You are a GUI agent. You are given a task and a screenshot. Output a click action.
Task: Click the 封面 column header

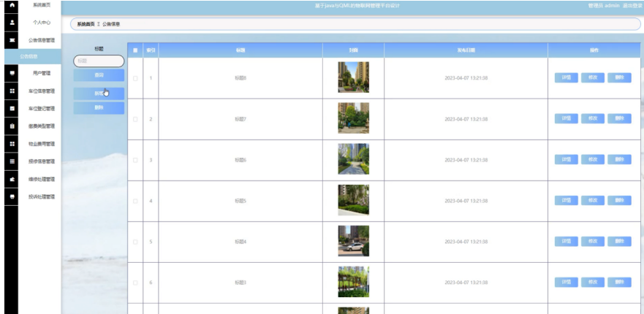click(x=353, y=50)
